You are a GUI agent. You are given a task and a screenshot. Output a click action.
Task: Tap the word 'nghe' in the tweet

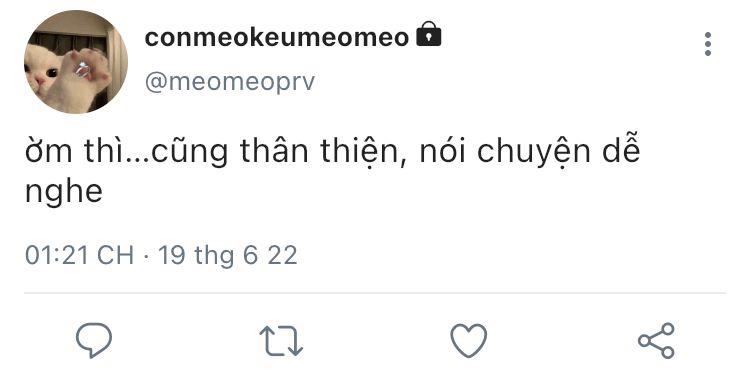(x=64, y=192)
